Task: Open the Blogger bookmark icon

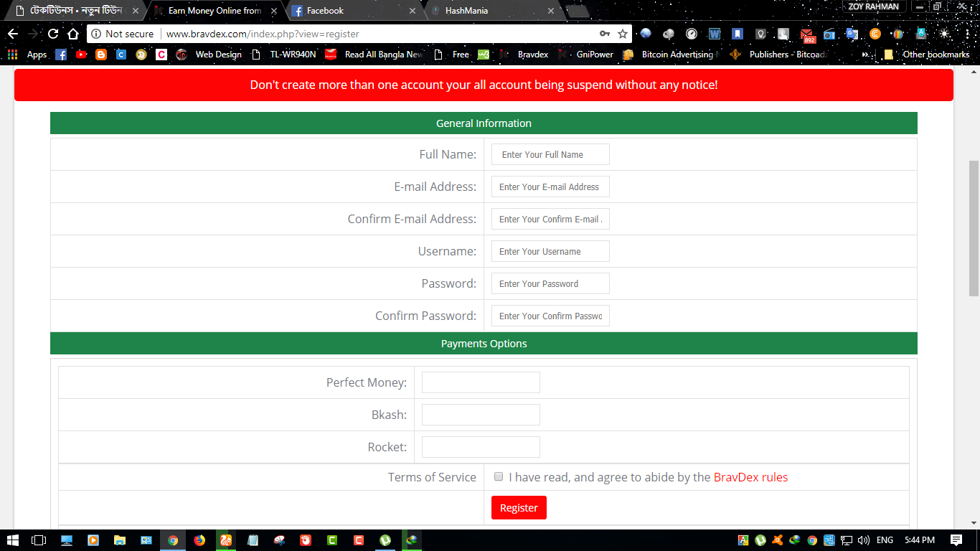Action: (x=101, y=55)
